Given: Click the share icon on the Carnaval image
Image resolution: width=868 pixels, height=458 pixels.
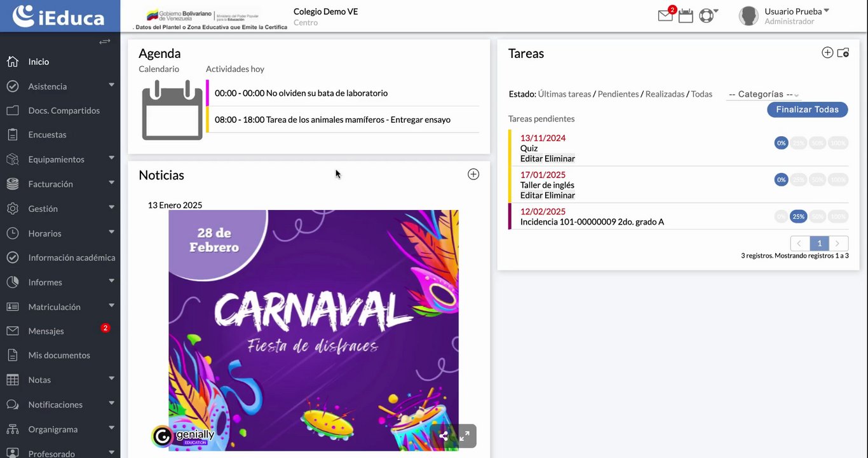Looking at the screenshot, I should click(444, 436).
